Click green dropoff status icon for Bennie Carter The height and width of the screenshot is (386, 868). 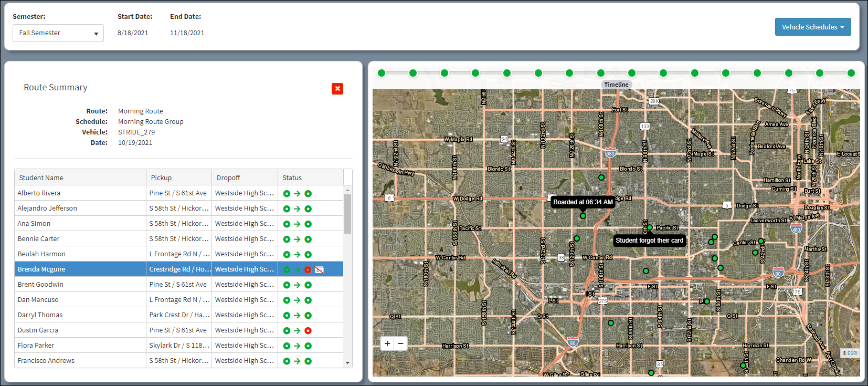pyautogui.click(x=308, y=239)
